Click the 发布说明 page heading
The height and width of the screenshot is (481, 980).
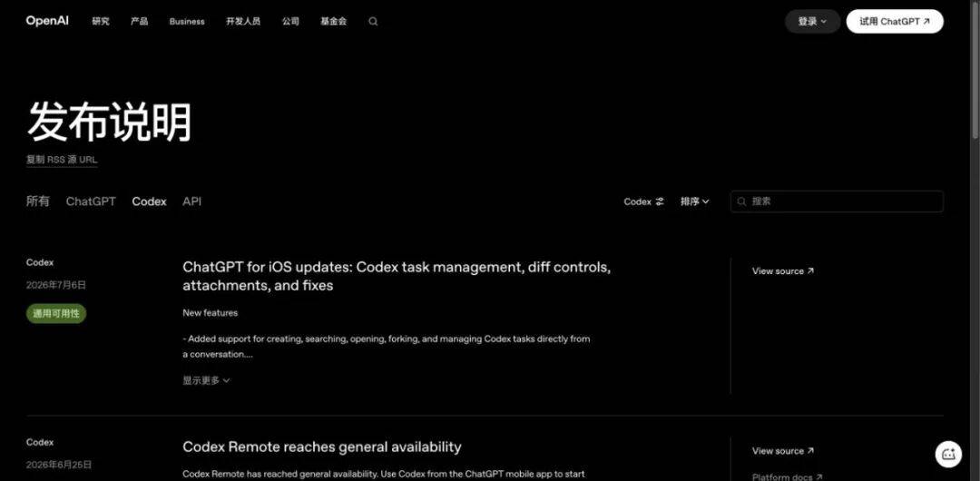point(109,122)
